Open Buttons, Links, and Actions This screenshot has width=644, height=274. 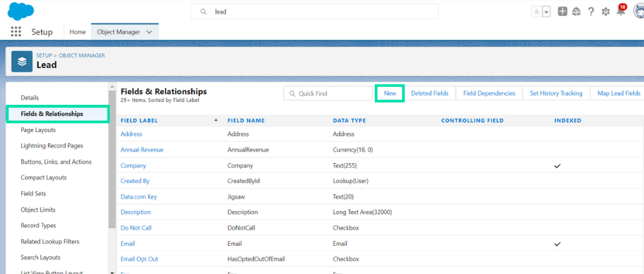pos(56,162)
